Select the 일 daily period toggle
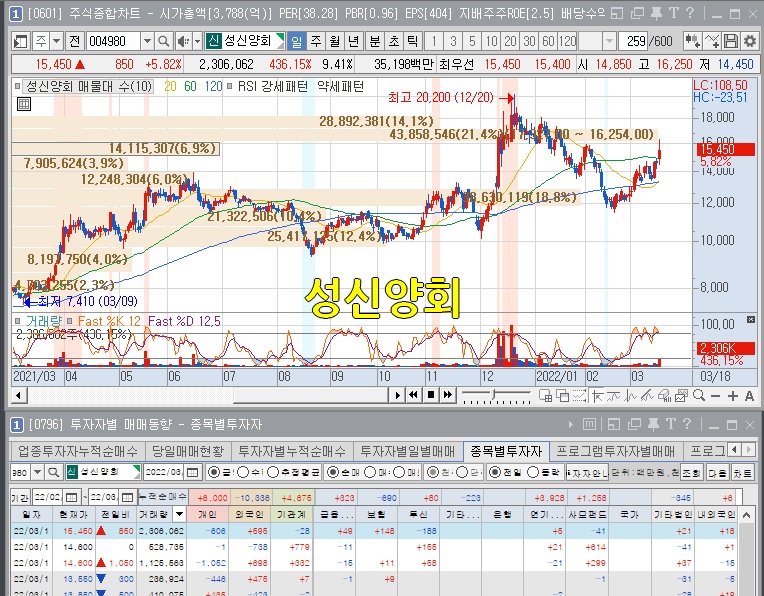 click(296, 41)
